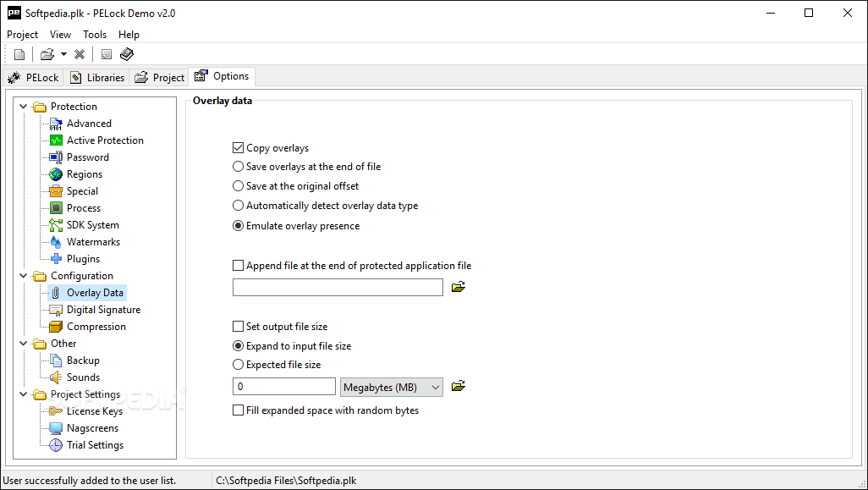The width and height of the screenshot is (868, 490).
Task: Click the Backup documents icon
Action: [x=56, y=361]
